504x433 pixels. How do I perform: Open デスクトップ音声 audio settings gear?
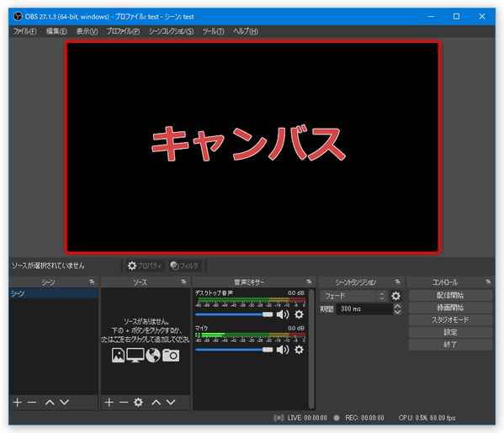pos(299,314)
